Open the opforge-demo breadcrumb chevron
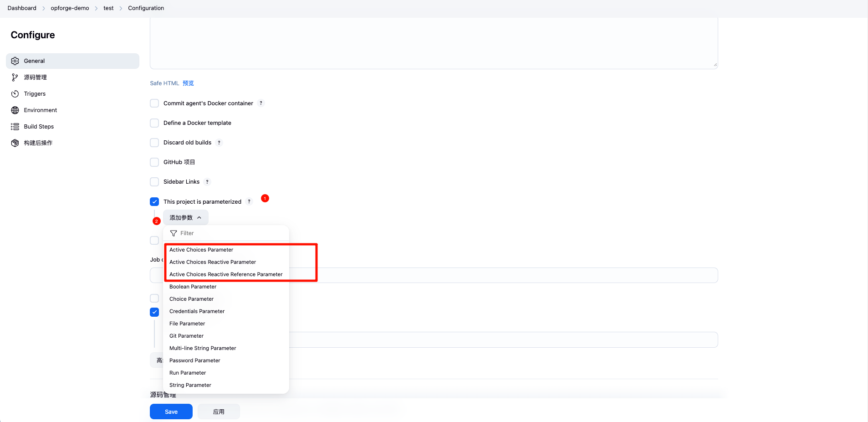The height and width of the screenshot is (422, 868). click(x=96, y=8)
